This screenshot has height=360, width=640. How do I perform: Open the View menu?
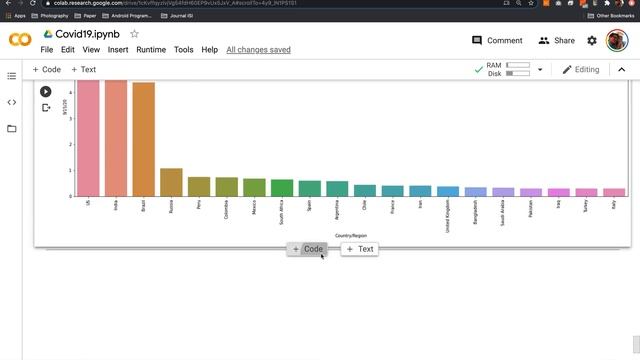coord(91,50)
